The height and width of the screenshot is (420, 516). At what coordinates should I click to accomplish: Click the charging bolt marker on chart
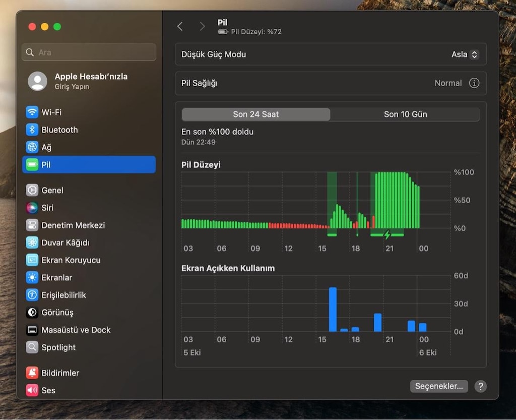pos(387,234)
